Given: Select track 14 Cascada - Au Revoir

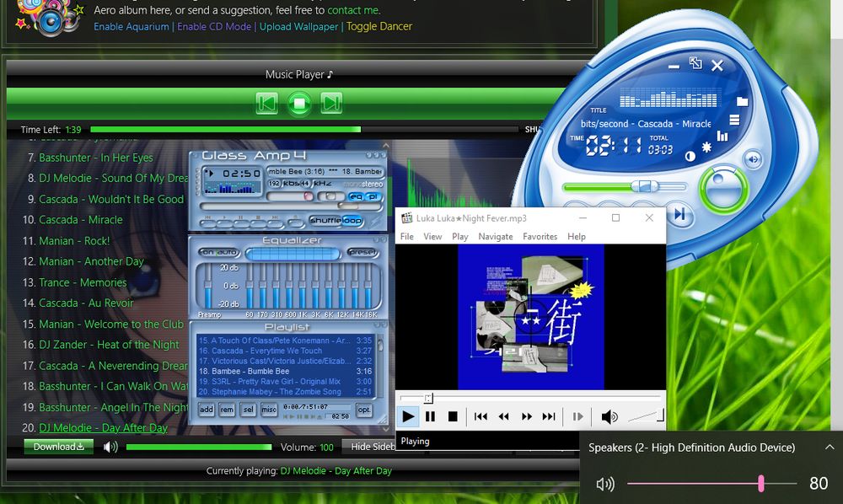Looking at the screenshot, I should tap(86, 303).
